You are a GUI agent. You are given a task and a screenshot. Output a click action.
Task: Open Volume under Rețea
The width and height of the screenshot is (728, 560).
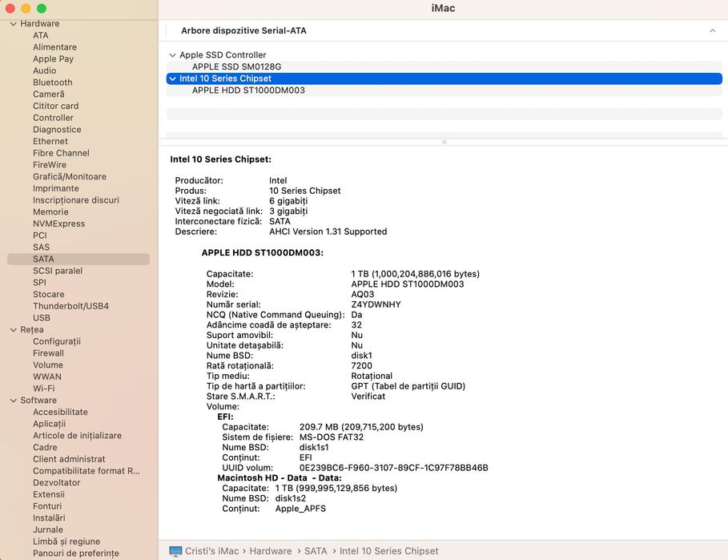[x=48, y=365]
